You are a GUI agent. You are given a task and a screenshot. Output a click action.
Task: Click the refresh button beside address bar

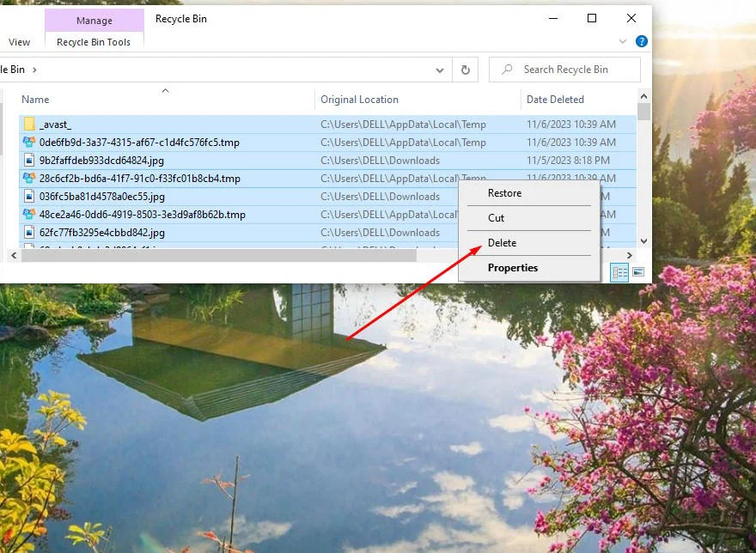pyautogui.click(x=466, y=70)
